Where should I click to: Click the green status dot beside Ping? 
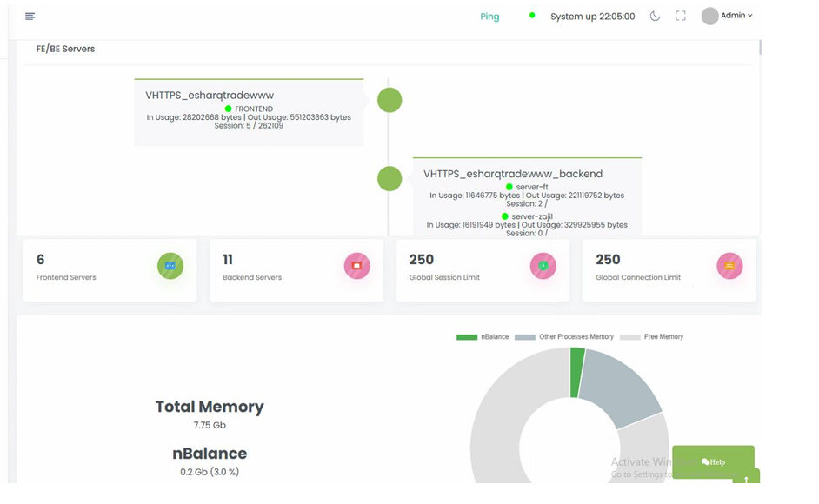click(x=532, y=15)
